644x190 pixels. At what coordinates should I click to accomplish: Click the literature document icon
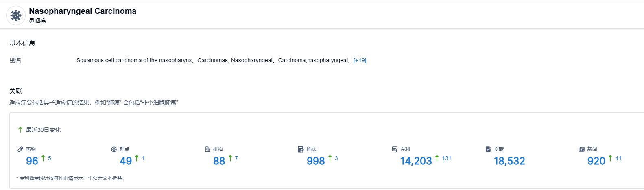[488, 149]
